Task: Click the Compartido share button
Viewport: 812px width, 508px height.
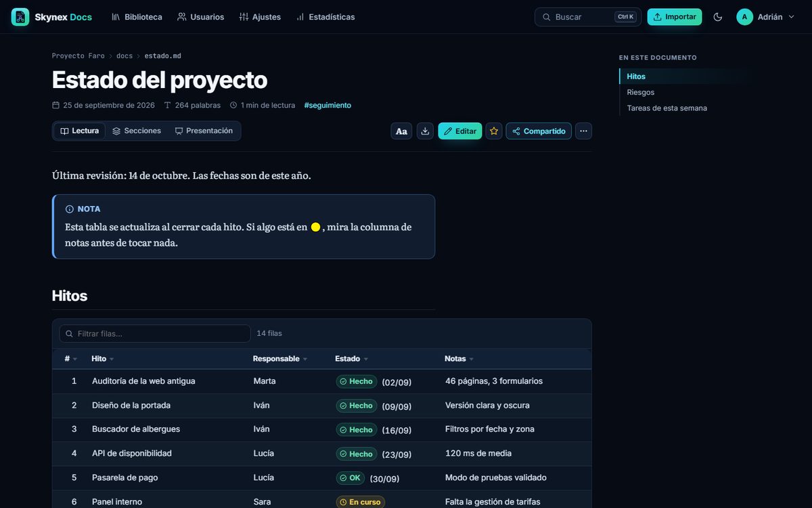Action: tap(539, 131)
